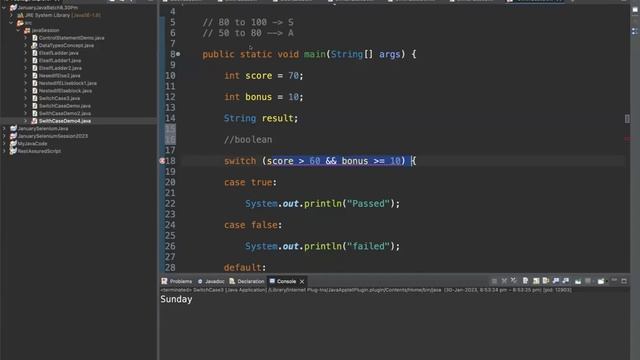The width and height of the screenshot is (640, 360).
Task: Collapse the src folder node
Action: pos(11,23)
